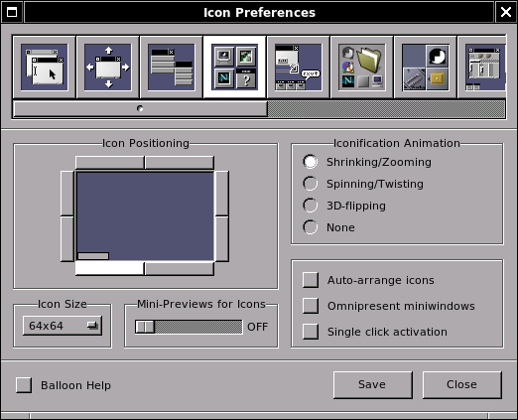The width and height of the screenshot is (518, 420).
Task: Position icons along left edge starting bottom
Action: (x=67, y=239)
